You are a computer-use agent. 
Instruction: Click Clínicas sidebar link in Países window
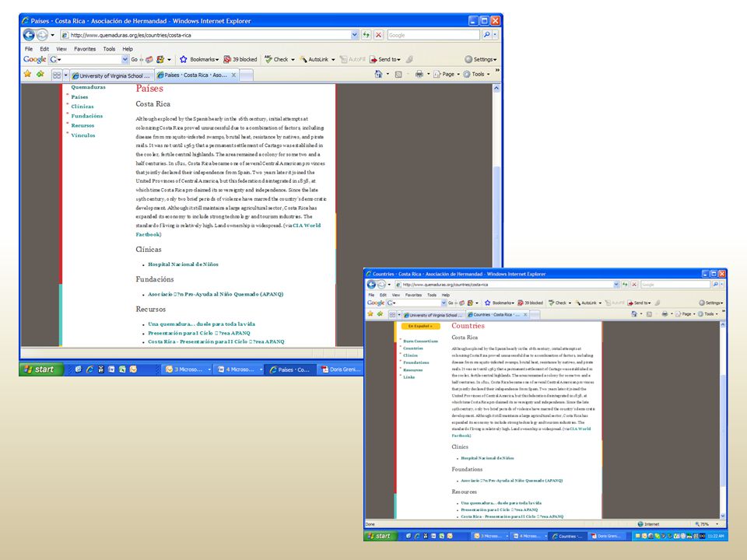pos(82,107)
